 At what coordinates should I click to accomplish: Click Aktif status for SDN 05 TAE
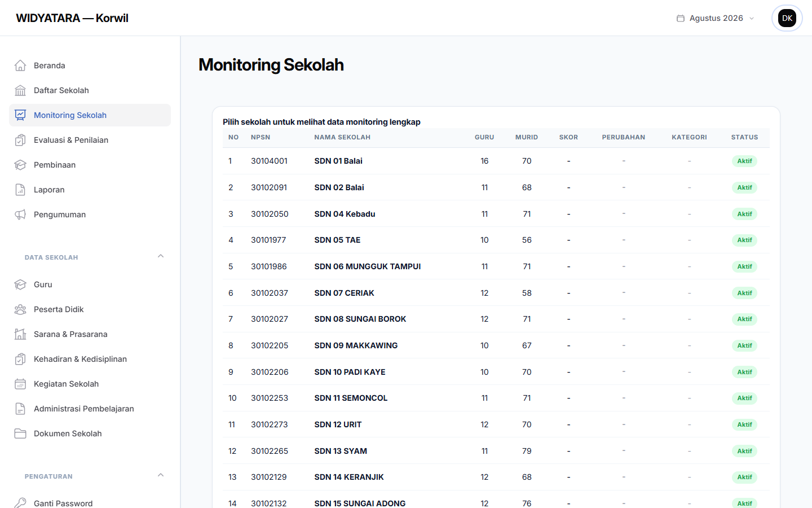pyautogui.click(x=744, y=240)
